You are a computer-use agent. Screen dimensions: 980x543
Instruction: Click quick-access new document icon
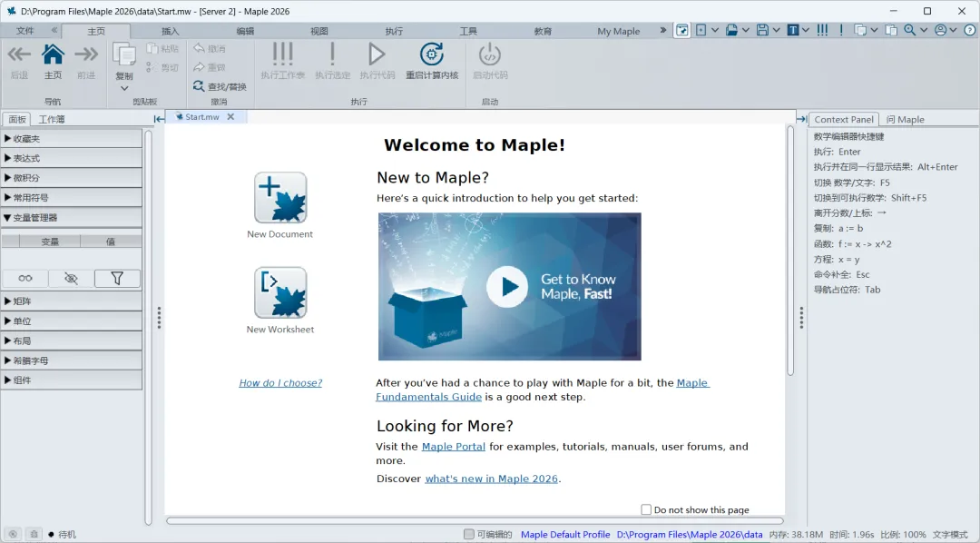coord(701,30)
